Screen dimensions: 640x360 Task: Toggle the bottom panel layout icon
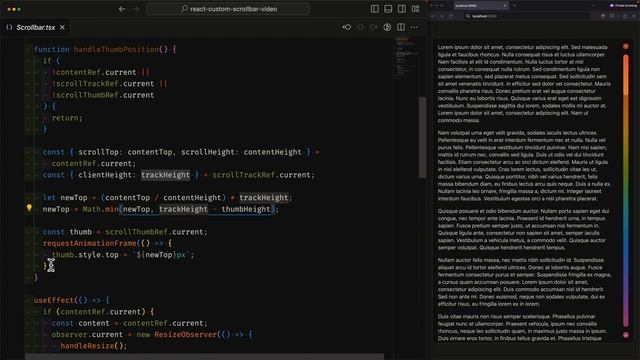[388, 9]
